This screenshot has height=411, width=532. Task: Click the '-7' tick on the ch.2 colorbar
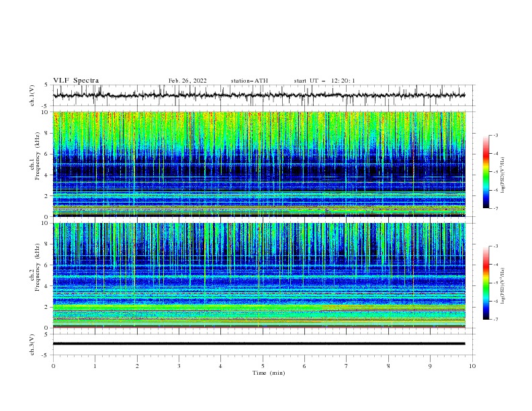[x=495, y=319]
